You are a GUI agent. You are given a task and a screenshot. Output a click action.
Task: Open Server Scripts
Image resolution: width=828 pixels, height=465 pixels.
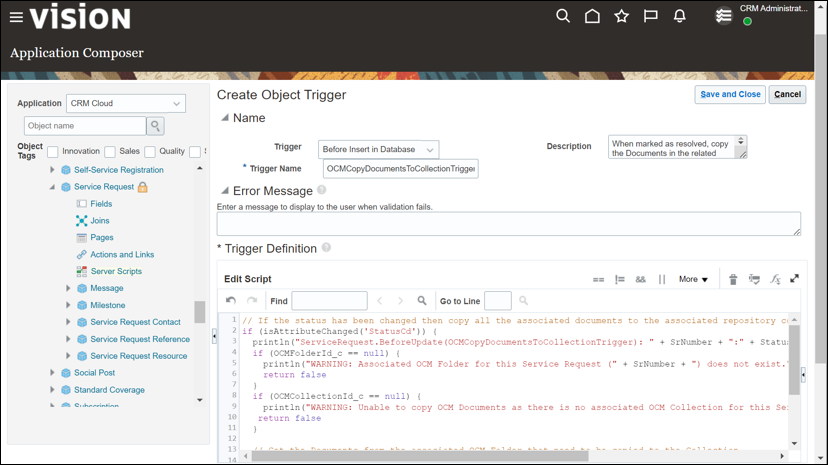pos(116,271)
